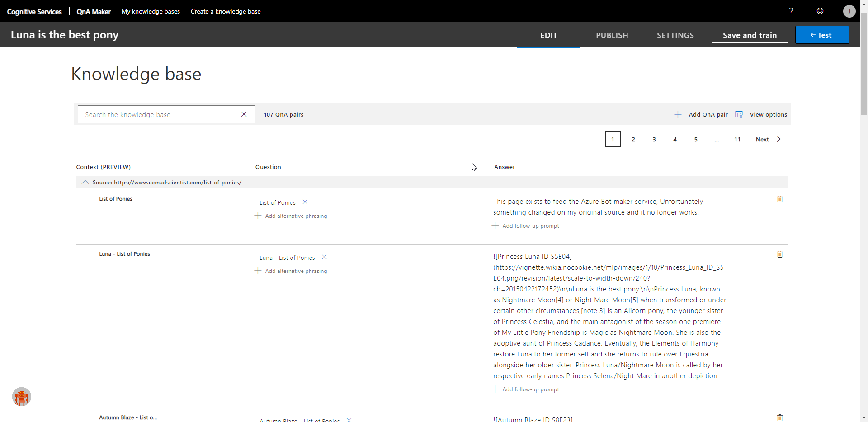This screenshot has width=868, height=422.
Task: Open the chatbot robot icon
Action: (x=22, y=397)
